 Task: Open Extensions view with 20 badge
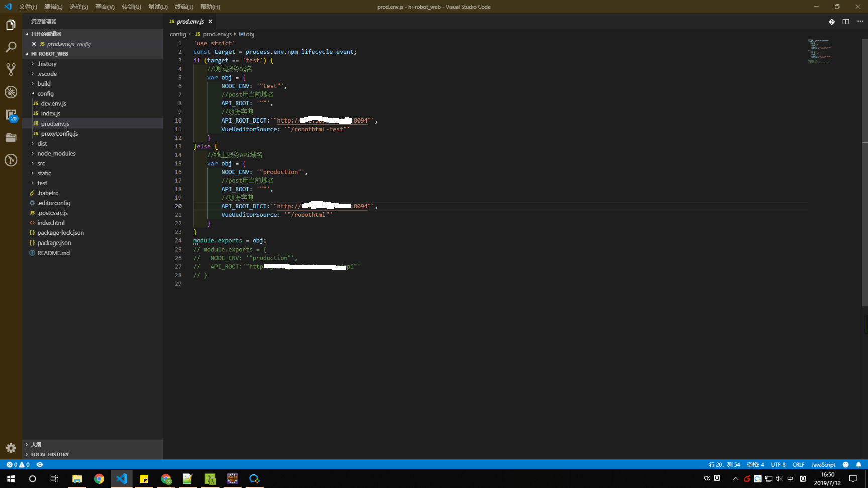point(11,115)
